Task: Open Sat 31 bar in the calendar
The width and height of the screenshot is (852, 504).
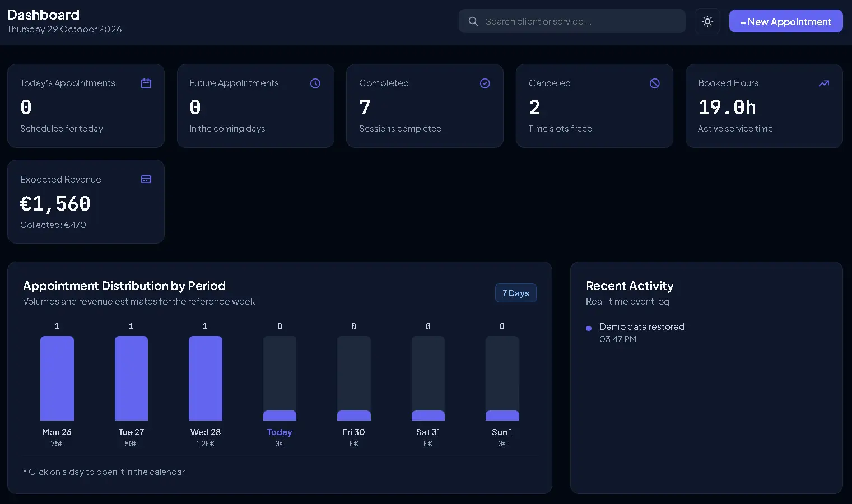Action: tap(428, 378)
